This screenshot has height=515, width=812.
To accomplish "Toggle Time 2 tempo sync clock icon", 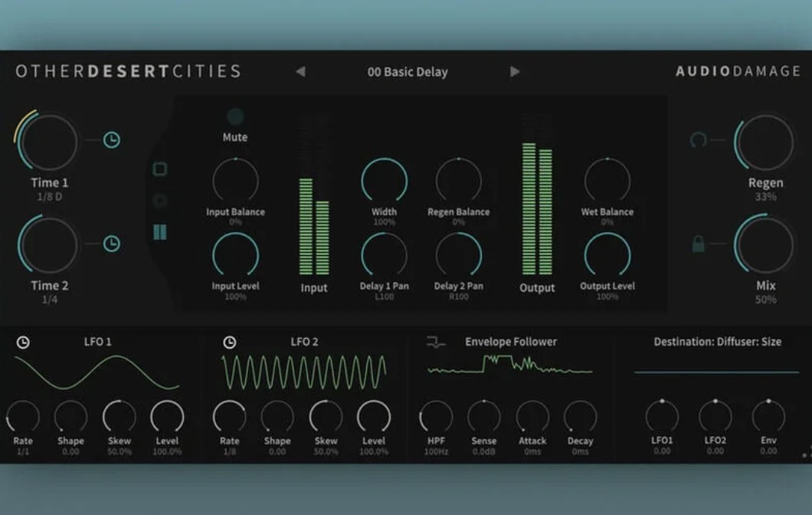I will (112, 244).
